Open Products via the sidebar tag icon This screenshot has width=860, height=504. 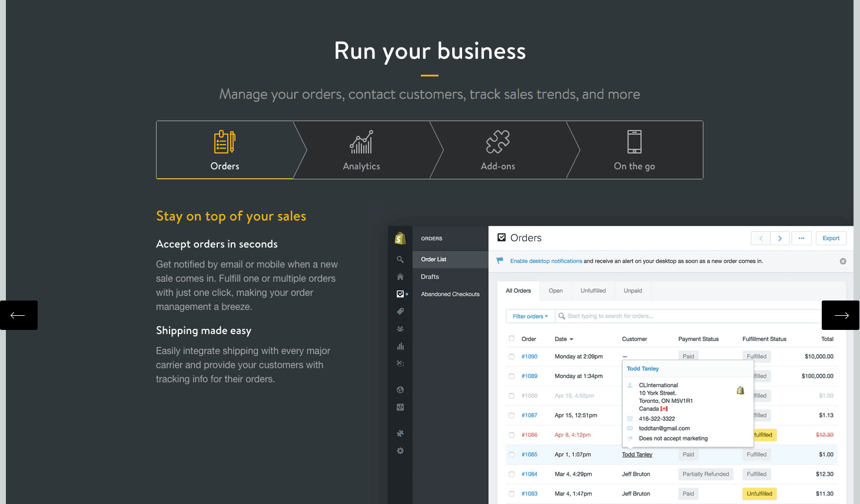click(x=400, y=311)
